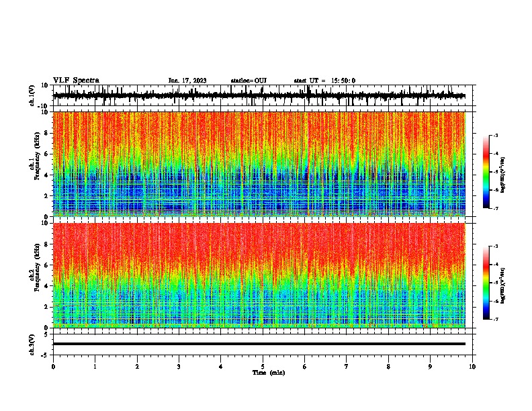Click the "8" kHz tick on the ch.2 frequency axis
The height and width of the screenshot is (411, 532).
pos(47,244)
